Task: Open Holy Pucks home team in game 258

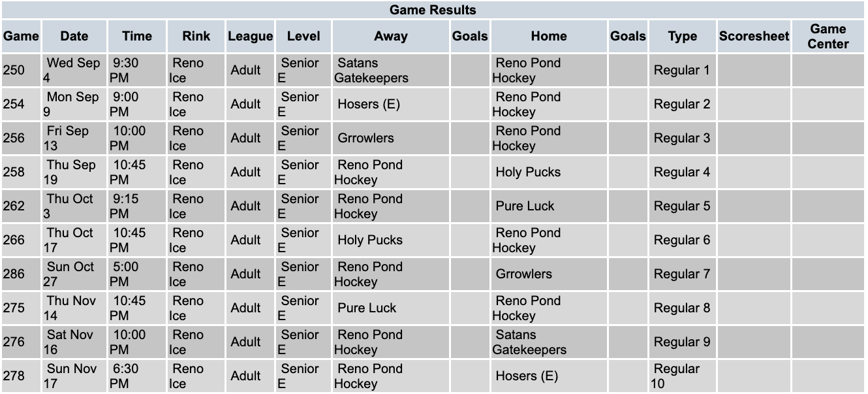Action: click(528, 172)
